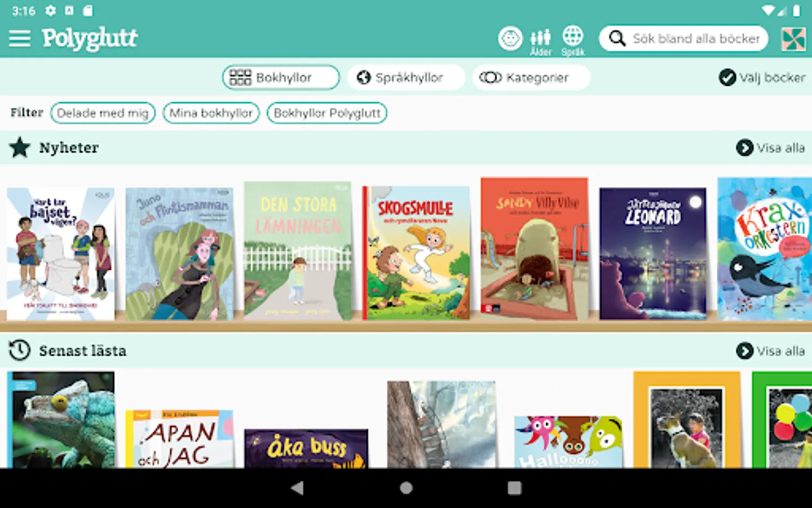Screen dimensions: 812x508
Task: Click the 'Nyheter' section heading
Action: click(69, 148)
